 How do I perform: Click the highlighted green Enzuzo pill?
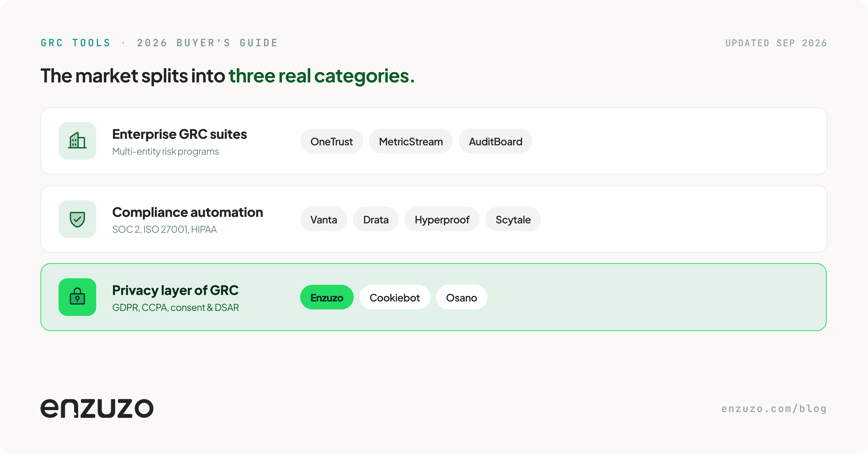(x=327, y=297)
